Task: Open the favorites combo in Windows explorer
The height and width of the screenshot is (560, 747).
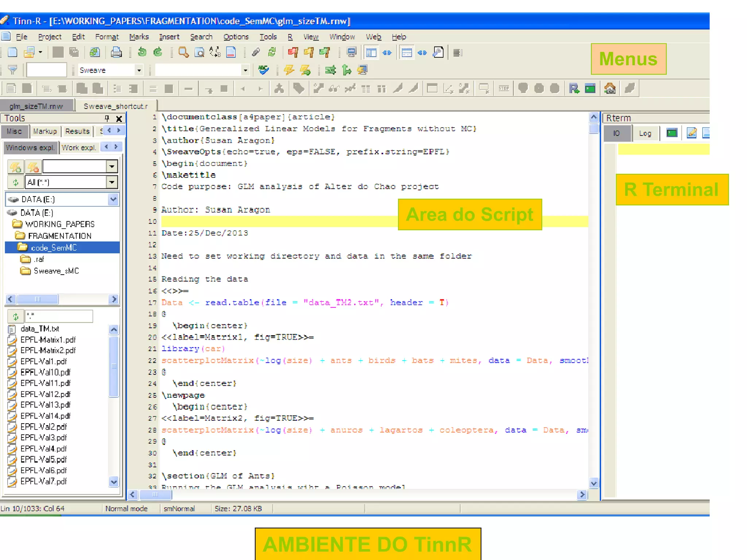Action: [x=112, y=166]
